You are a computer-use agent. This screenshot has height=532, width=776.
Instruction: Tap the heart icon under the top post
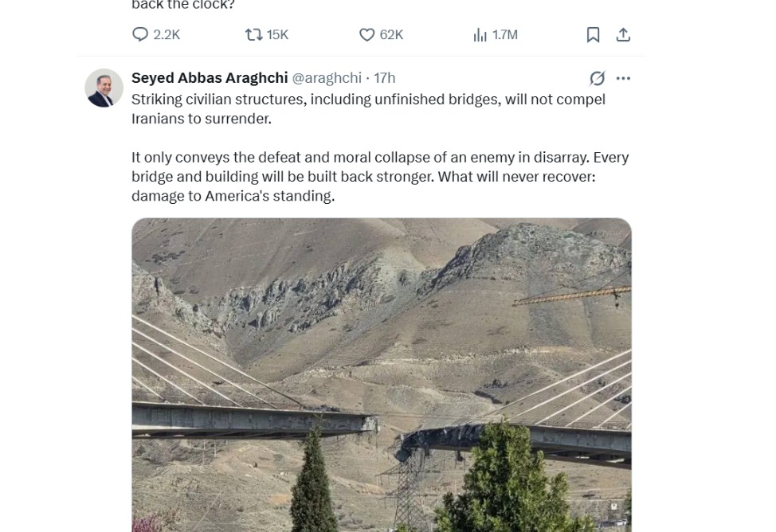[x=366, y=34]
